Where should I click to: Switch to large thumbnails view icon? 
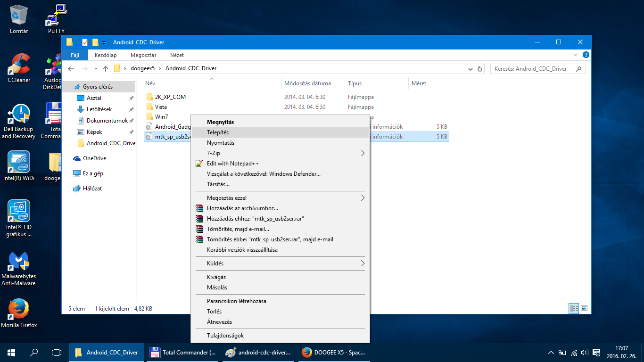(584, 309)
